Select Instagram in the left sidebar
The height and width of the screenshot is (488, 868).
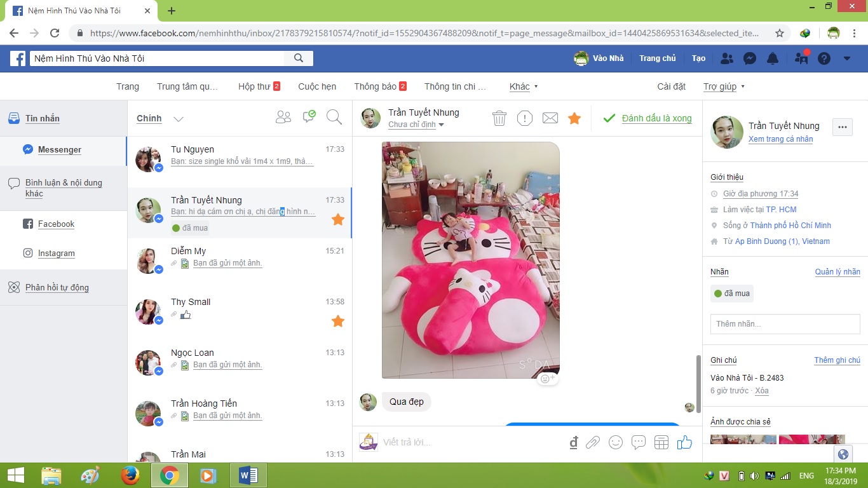tap(57, 253)
